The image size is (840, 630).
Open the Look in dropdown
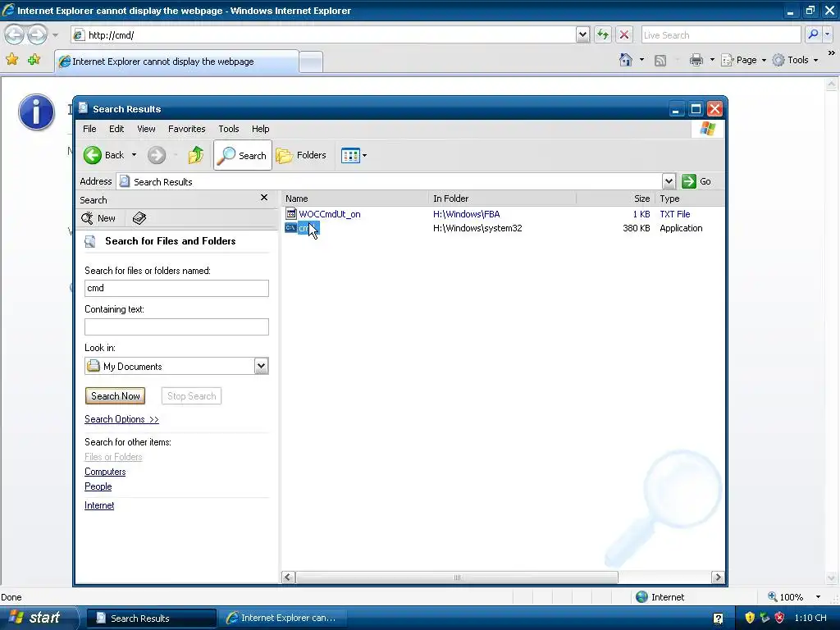click(261, 367)
